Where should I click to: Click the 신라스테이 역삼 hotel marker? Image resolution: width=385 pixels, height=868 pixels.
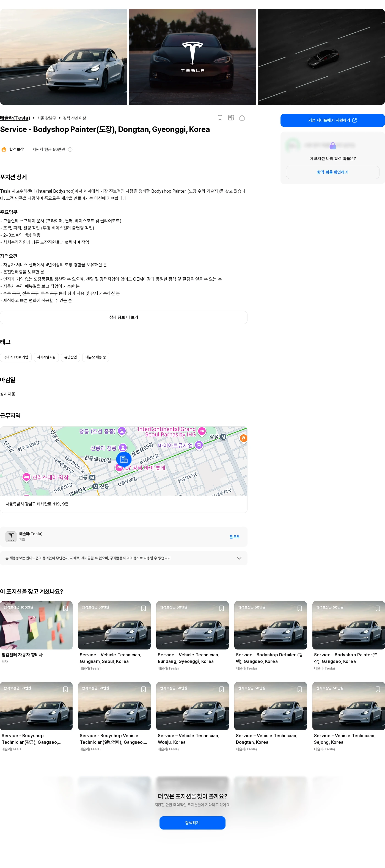pos(26,477)
